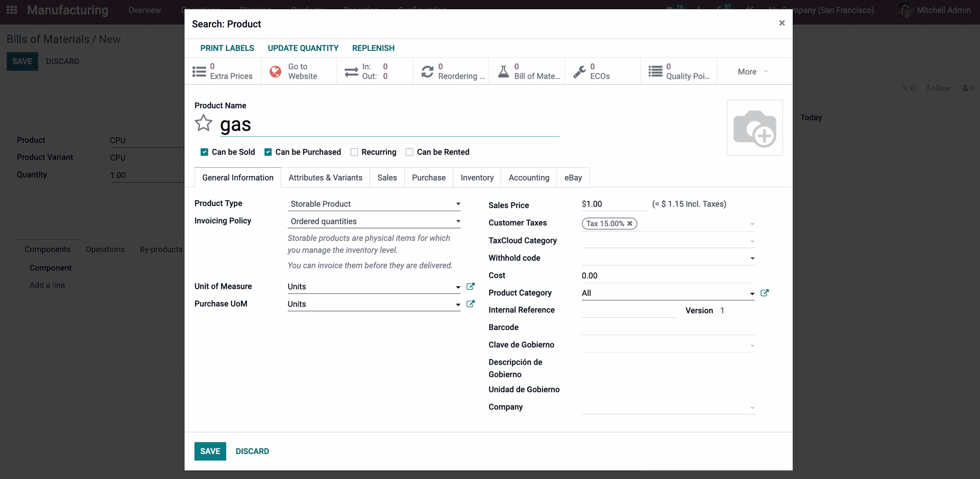Open In/Out transfers arrows icon
Screen dimensions: 980x479
point(351,71)
